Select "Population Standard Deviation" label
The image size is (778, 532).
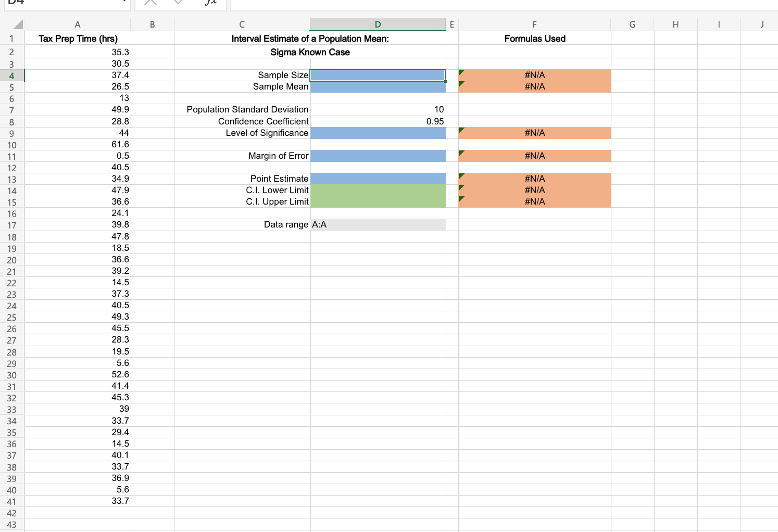click(x=247, y=109)
